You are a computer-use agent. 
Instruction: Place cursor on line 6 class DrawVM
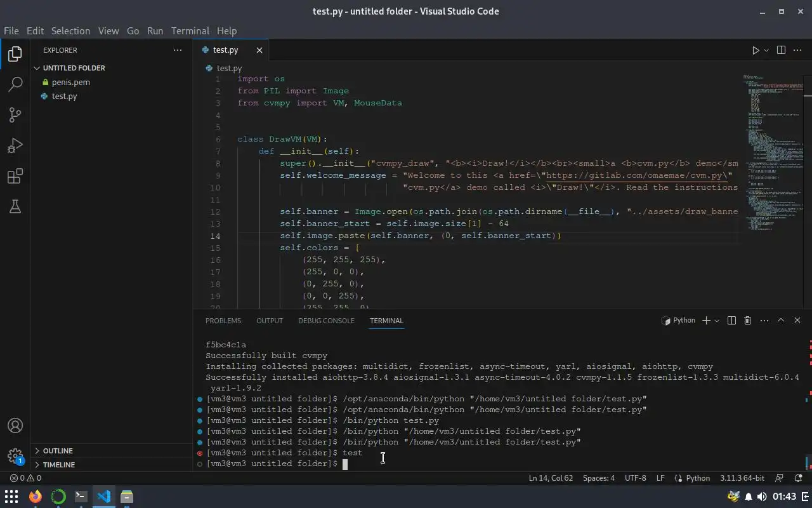click(282, 139)
